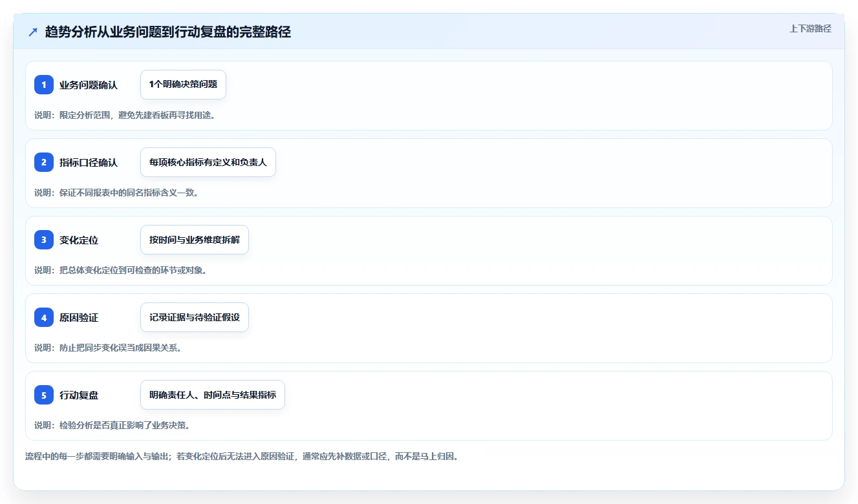The image size is (858, 504).
Task: Click the trend arrow icon beside the title
Action: [33, 32]
